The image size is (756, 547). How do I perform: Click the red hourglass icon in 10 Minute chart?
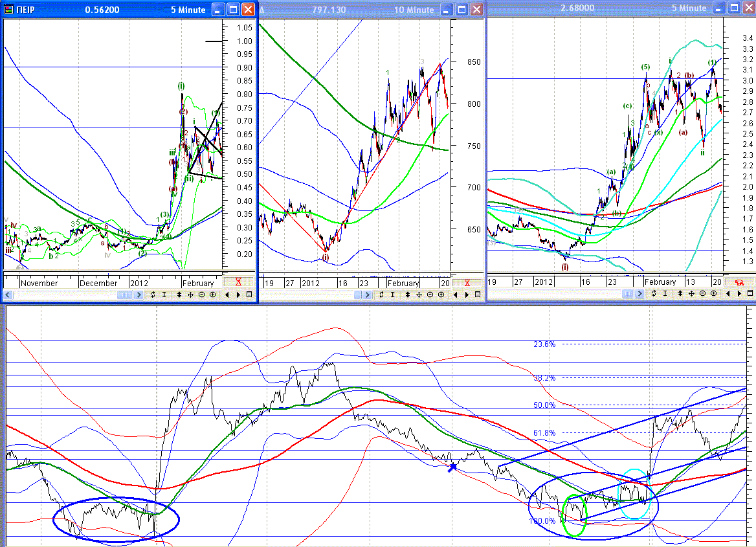click(x=467, y=283)
